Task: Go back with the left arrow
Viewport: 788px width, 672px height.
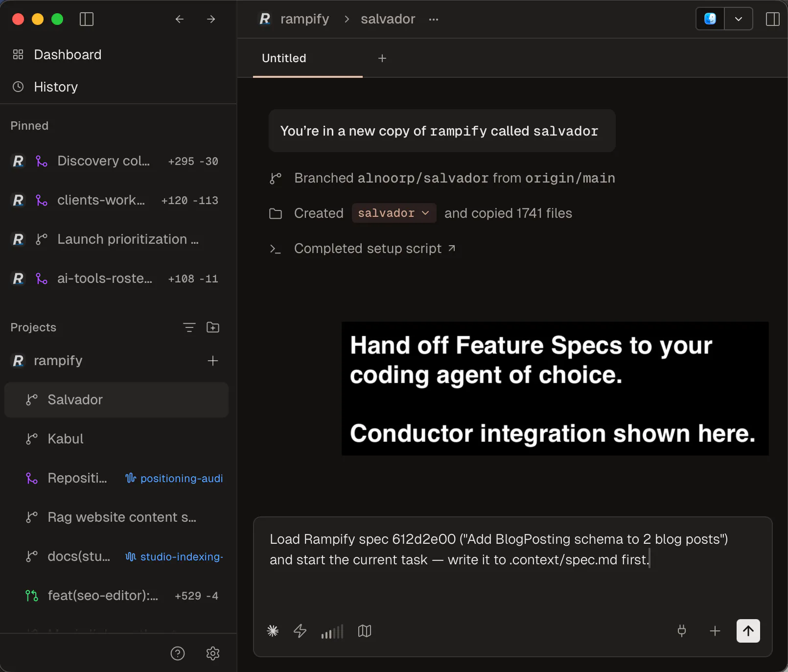Action: 180,19
